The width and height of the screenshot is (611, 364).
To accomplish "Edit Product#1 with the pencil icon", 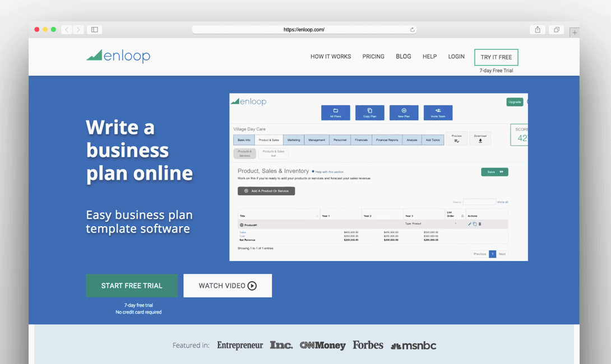I will [x=470, y=224].
